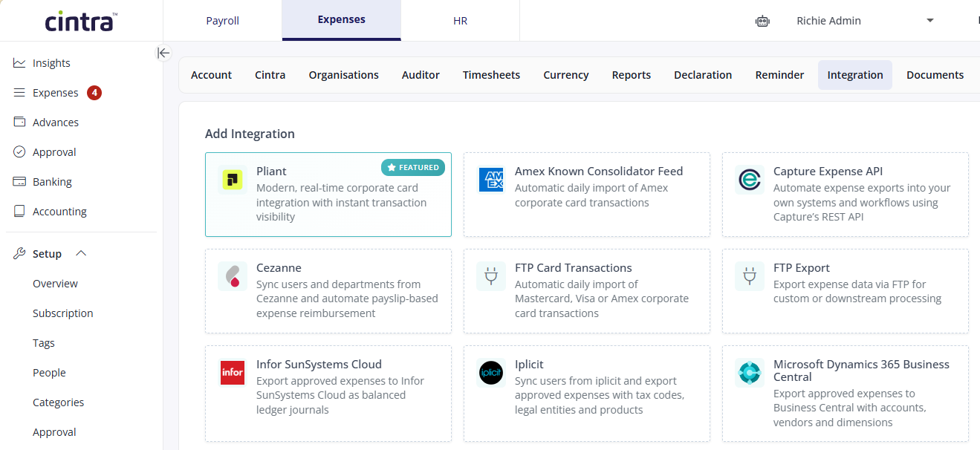Collapse the sidebar with the arrow icon
The width and height of the screenshot is (980, 450).
click(x=163, y=53)
